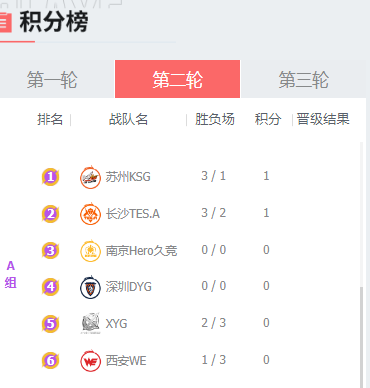
Task: Click the red icon beside 积分榜 title
Action: click(x=6, y=22)
